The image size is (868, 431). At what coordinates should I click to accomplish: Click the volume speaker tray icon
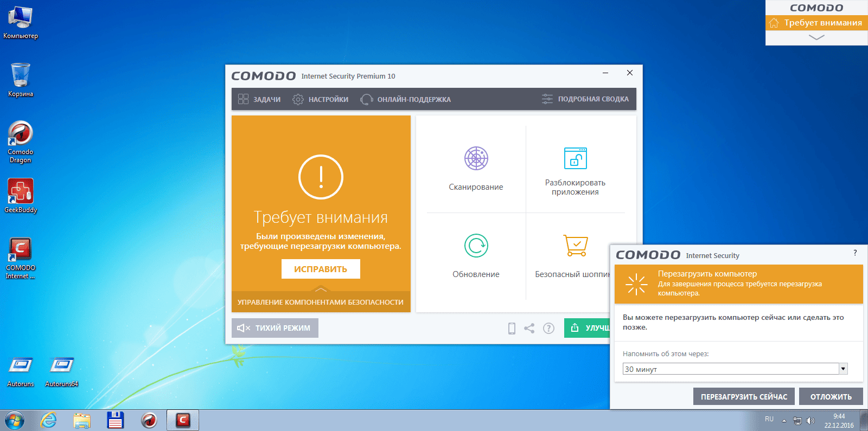pyautogui.click(x=810, y=421)
